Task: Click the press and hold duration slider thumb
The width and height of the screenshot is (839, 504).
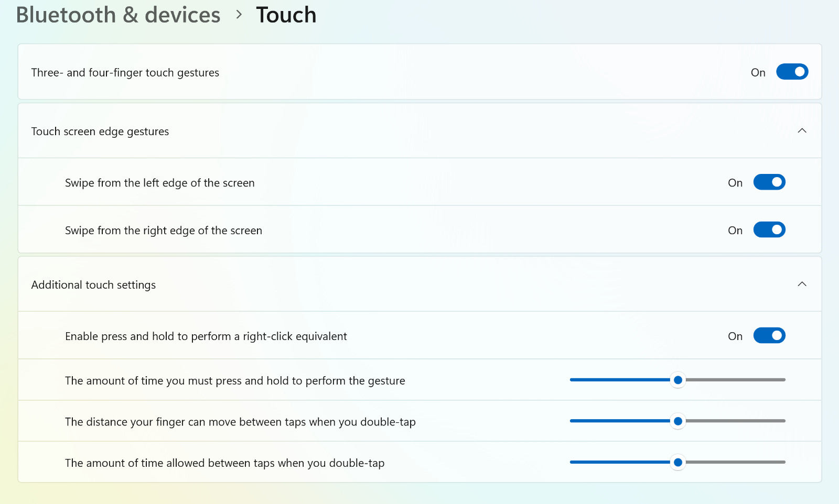Action: tap(678, 380)
